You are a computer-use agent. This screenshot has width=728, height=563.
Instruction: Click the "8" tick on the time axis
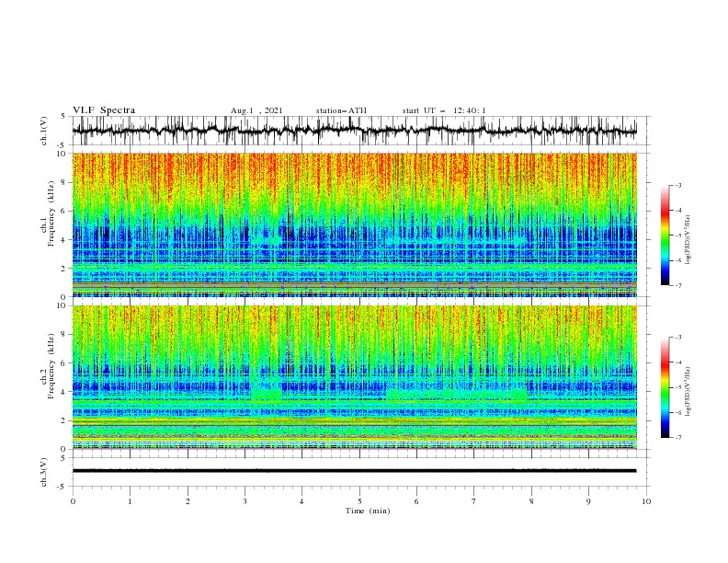[531, 501]
